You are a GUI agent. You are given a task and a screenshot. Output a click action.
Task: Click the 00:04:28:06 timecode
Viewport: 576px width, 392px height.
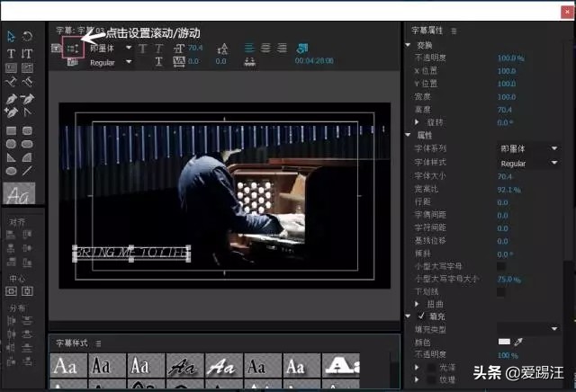[314, 60]
